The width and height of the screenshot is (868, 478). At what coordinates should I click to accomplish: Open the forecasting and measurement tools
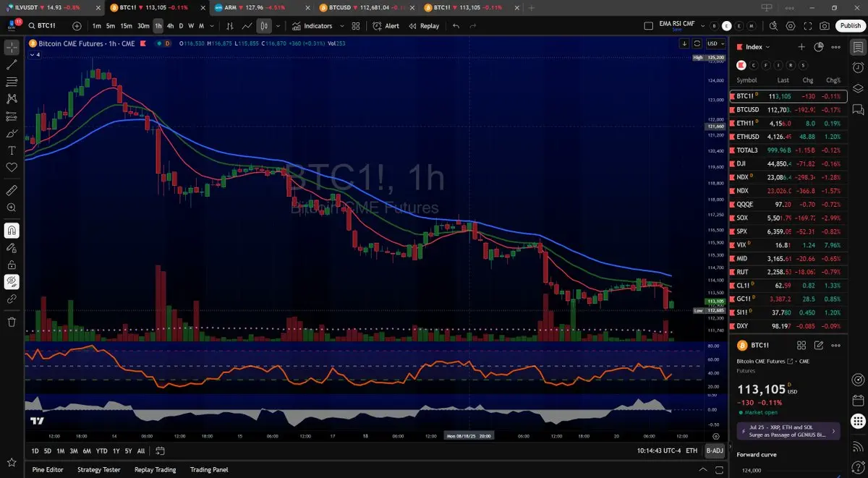coord(12,116)
